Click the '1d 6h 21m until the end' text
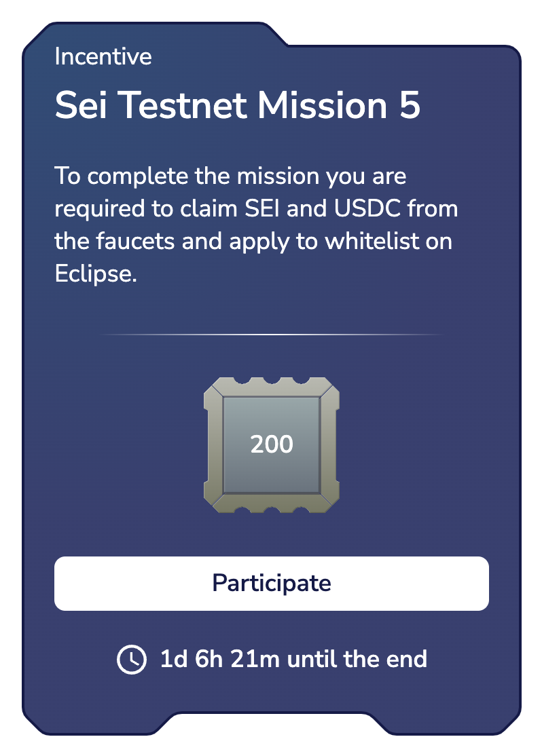The image size is (542, 756). pyautogui.click(x=293, y=659)
